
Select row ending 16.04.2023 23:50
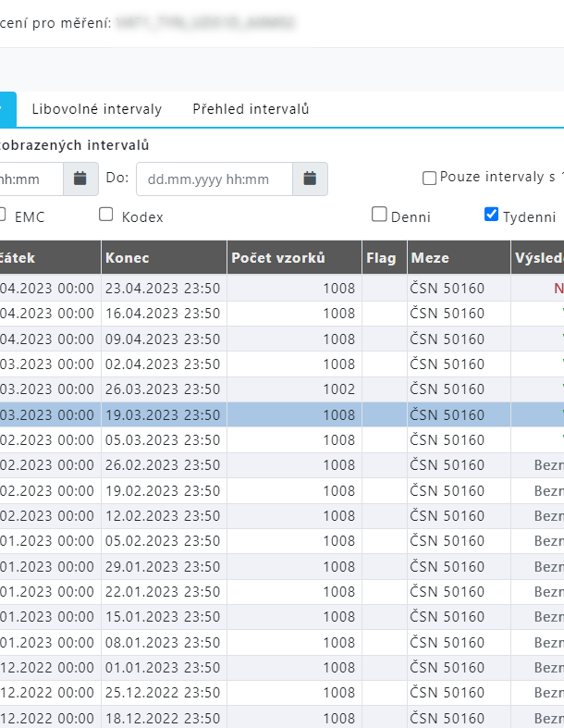pyautogui.click(x=282, y=314)
